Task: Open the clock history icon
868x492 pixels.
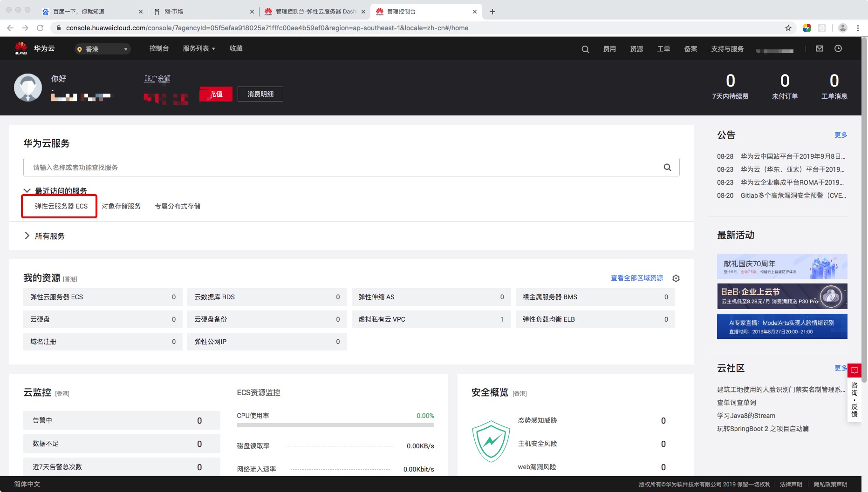Action: (838, 48)
